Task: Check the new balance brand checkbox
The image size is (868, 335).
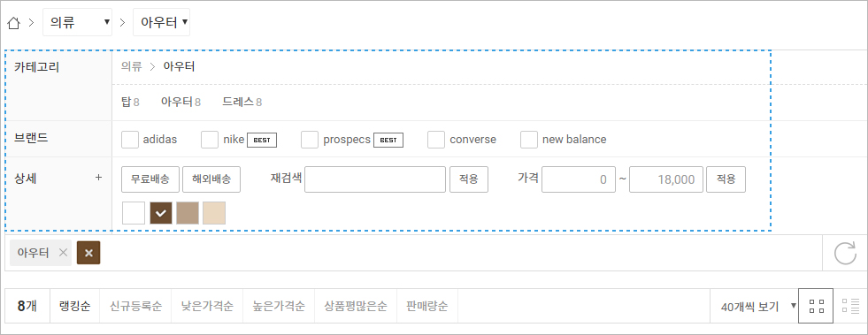Action: [529, 140]
